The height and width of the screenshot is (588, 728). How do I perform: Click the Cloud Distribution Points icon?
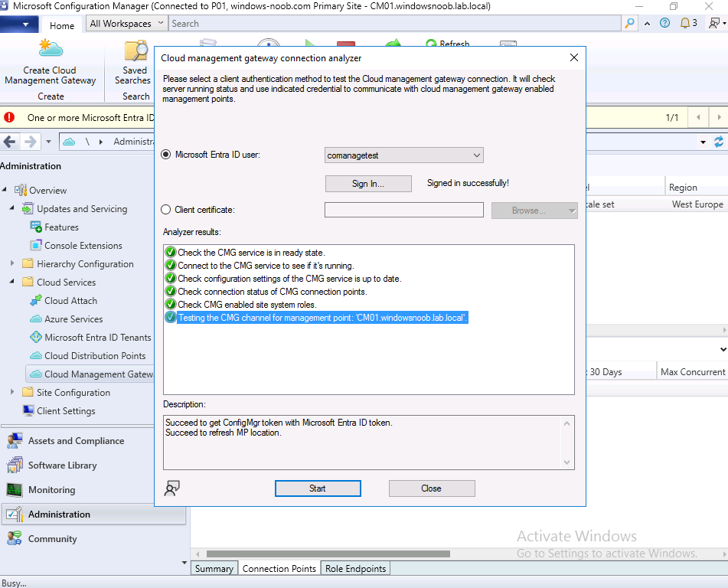tap(36, 356)
